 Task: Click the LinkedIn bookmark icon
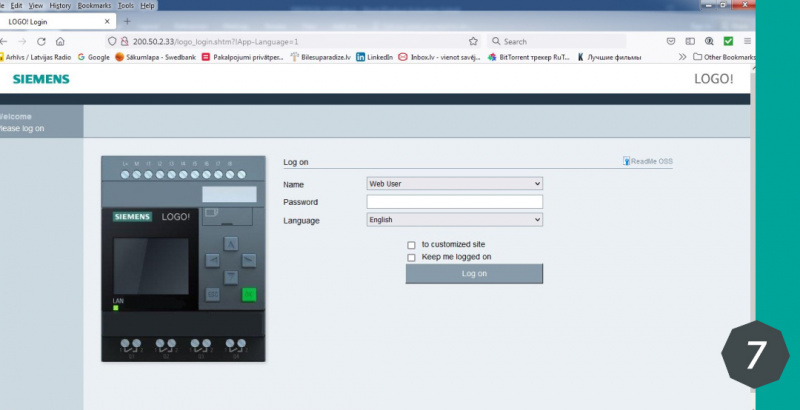[361, 57]
